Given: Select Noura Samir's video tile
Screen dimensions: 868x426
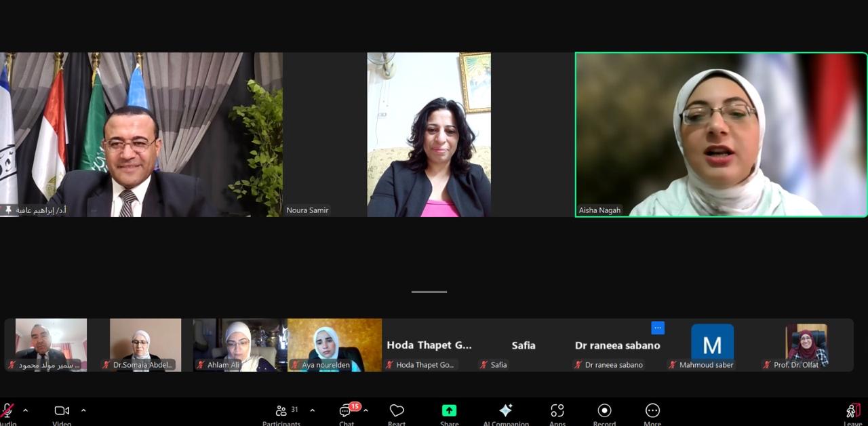Looking at the screenshot, I should [429, 134].
